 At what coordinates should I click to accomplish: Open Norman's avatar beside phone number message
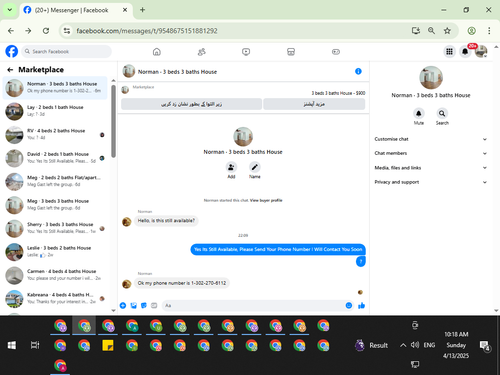127,284
